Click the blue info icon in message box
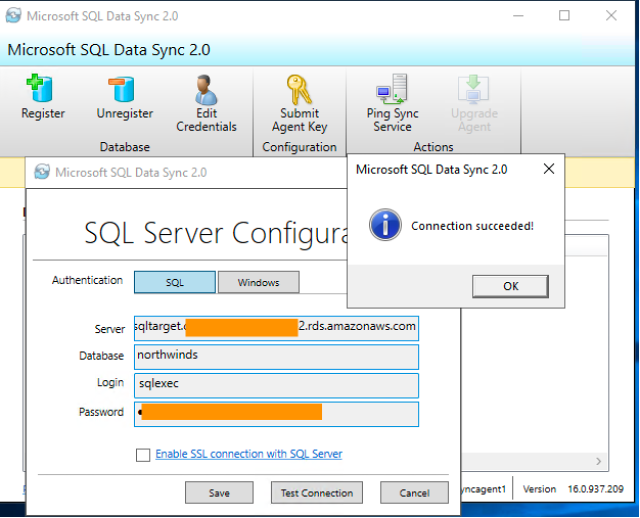Image resolution: width=640 pixels, height=518 pixels. pyautogui.click(x=385, y=225)
